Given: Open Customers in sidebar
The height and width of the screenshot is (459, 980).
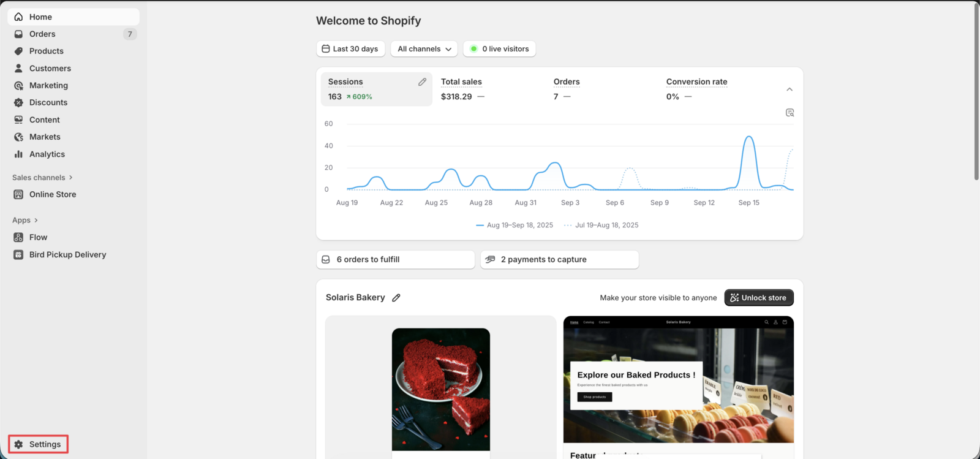Looking at the screenshot, I should click(x=73, y=69).
